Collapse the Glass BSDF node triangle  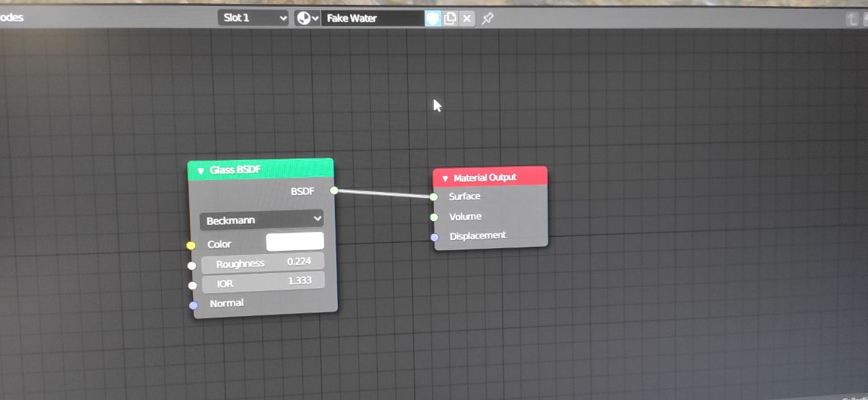point(201,171)
